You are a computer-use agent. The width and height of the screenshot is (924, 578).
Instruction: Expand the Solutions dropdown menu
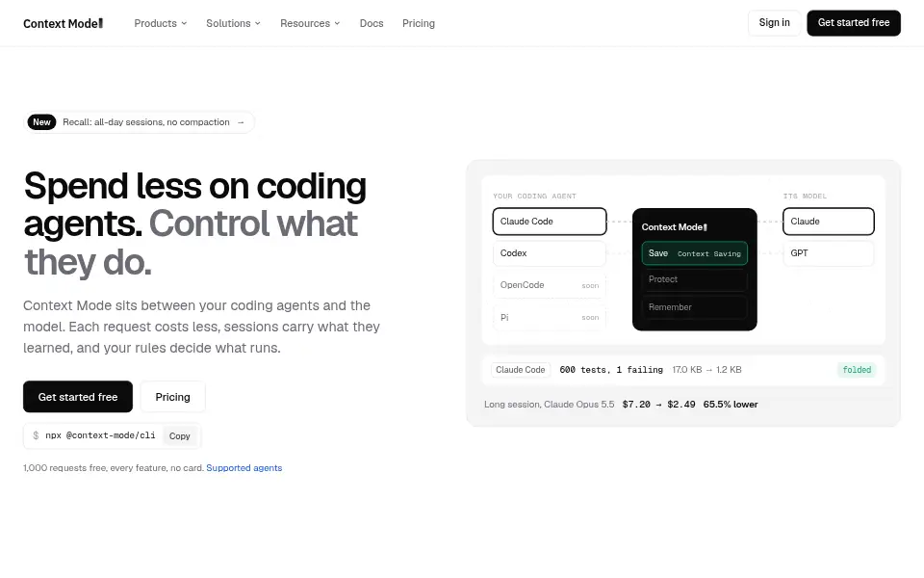(233, 23)
